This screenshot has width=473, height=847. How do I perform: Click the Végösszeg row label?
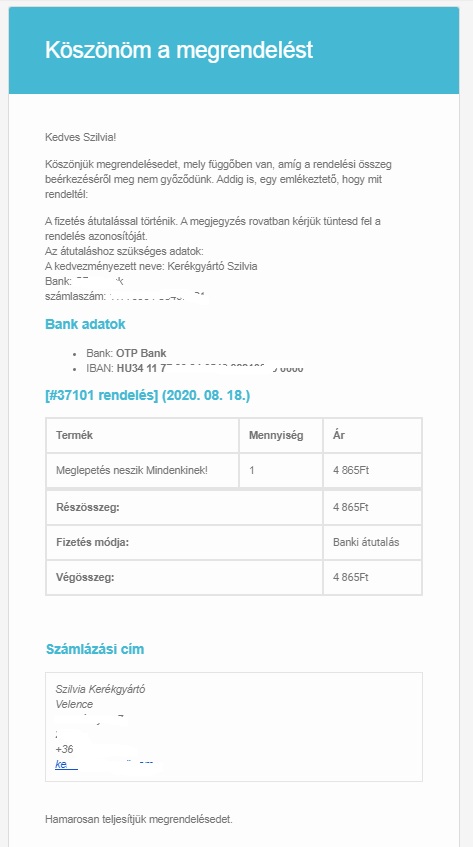click(x=85, y=577)
